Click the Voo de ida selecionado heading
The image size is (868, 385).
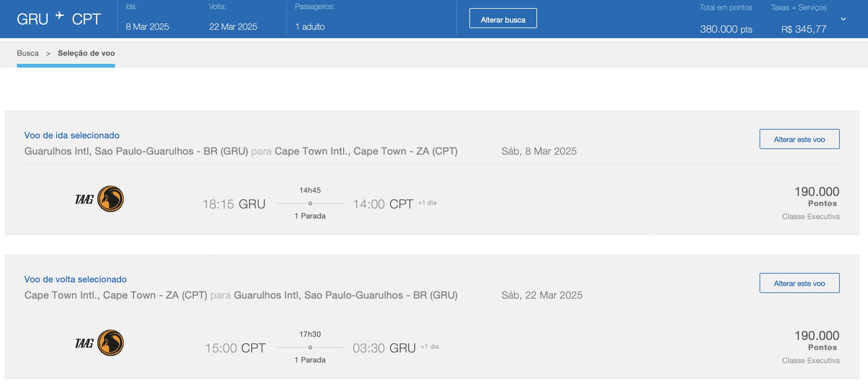click(x=72, y=135)
